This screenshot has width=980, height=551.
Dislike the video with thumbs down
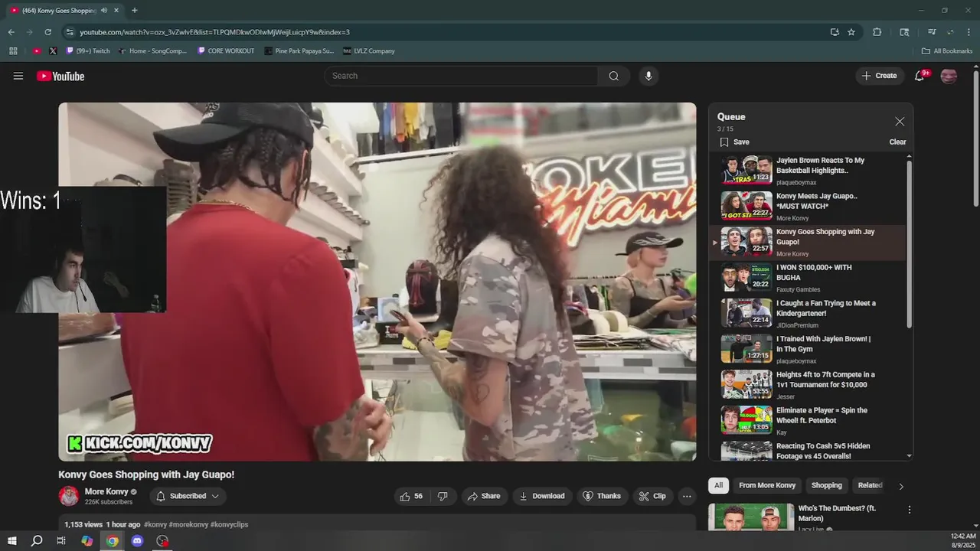pos(443,496)
